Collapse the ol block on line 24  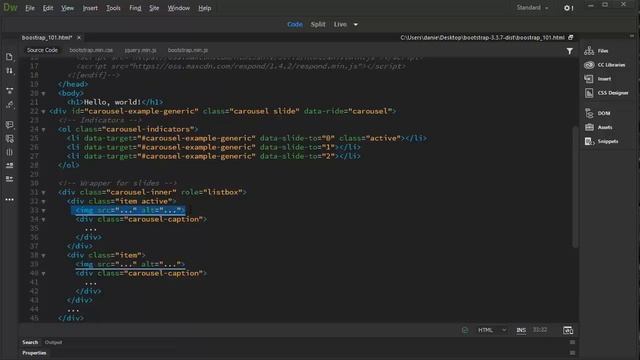pyautogui.click(x=43, y=129)
